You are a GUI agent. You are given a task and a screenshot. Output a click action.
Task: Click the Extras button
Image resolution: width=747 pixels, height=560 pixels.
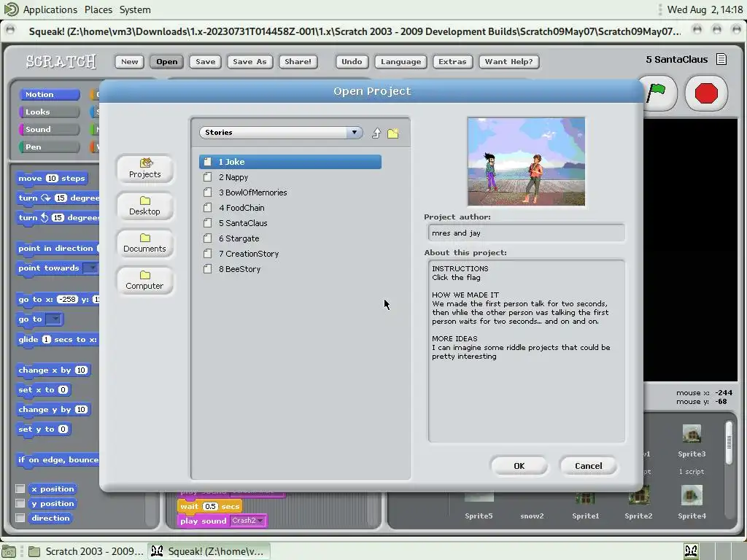click(x=452, y=61)
